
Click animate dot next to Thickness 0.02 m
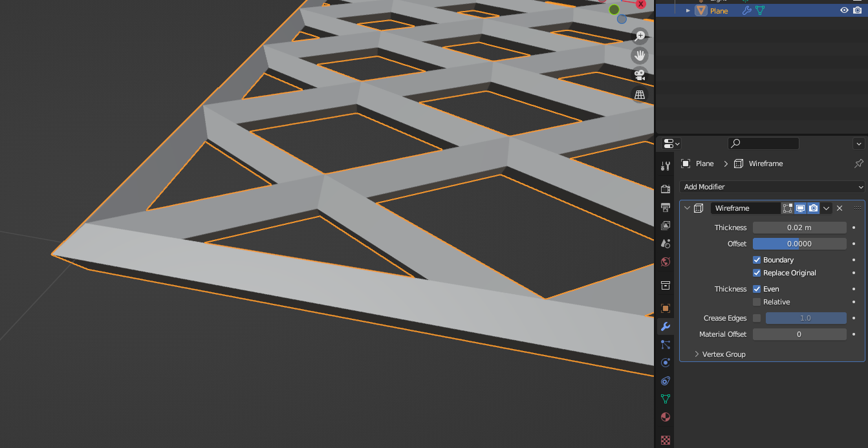[854, 228]
